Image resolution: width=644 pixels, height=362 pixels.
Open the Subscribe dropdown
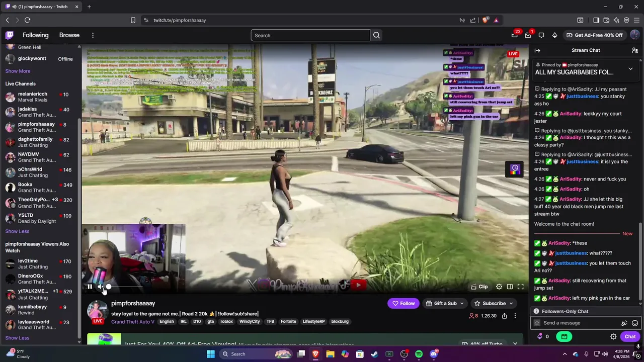[x=494, y=303]
